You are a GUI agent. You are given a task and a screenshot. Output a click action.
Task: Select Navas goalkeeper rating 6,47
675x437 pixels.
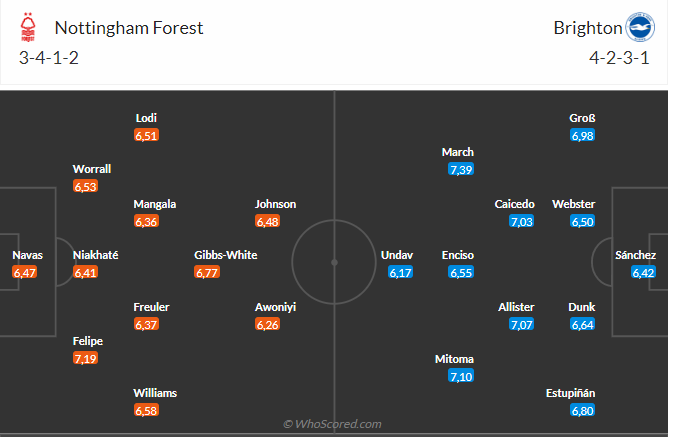pos(25,273)
